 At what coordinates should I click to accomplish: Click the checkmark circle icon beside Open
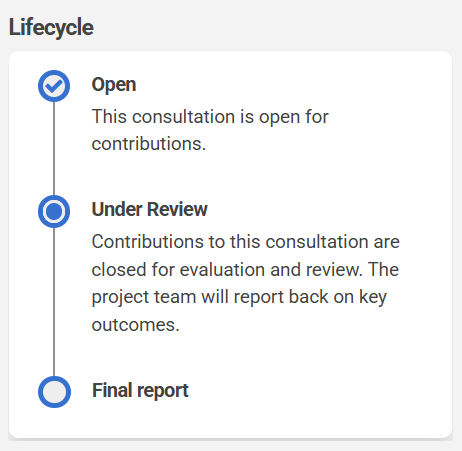(x=54, y=86)
